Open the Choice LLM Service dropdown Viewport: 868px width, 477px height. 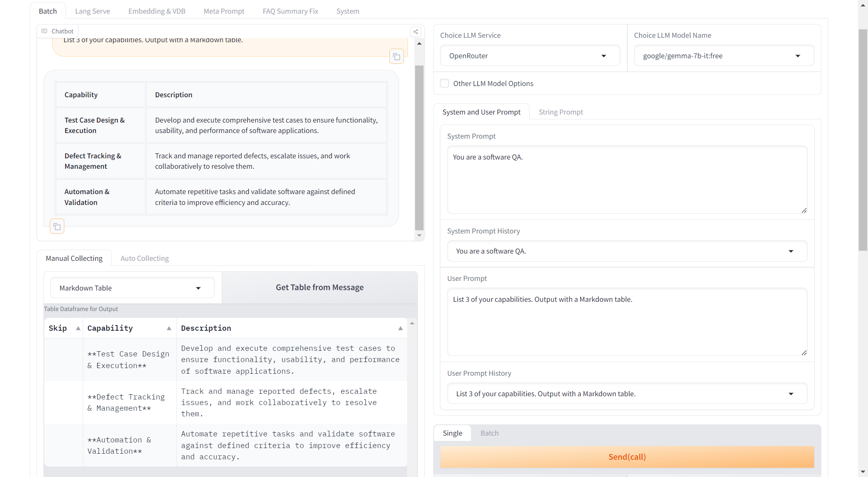click(x=530, y=56)
